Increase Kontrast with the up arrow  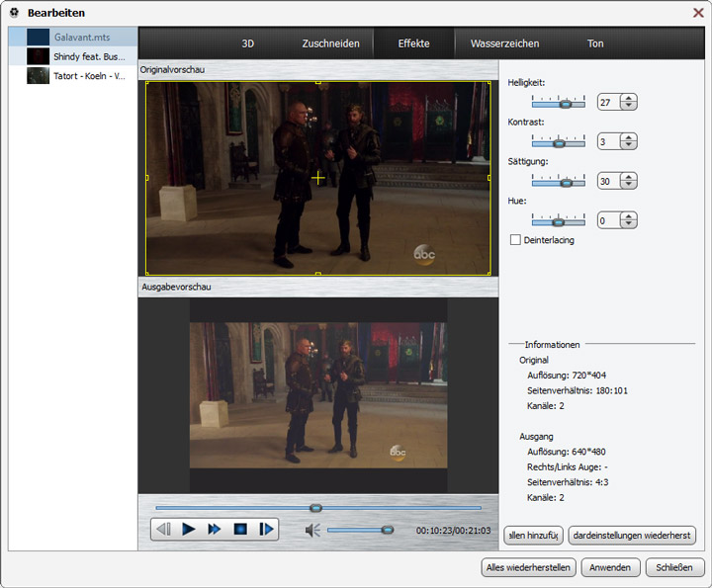tap(629, 137)
